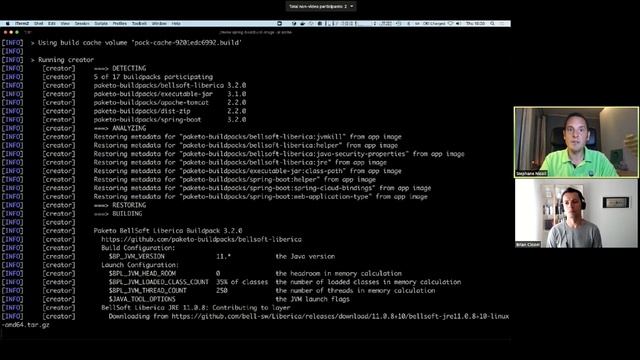Open the Session menu
Screen dimensions: 640x360
(82, 24)
